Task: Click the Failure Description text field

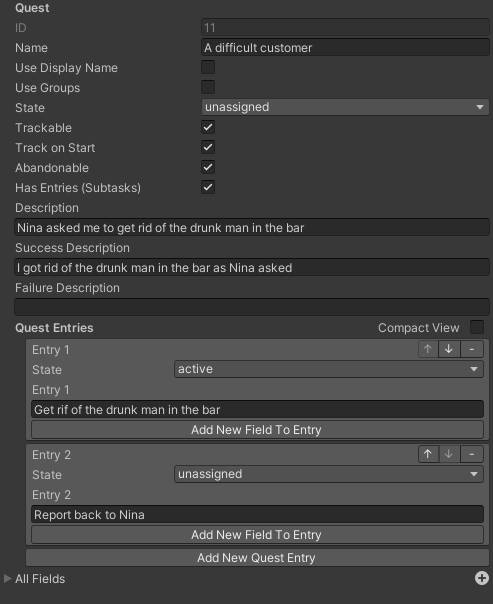Action: click(x=252, y=307)
